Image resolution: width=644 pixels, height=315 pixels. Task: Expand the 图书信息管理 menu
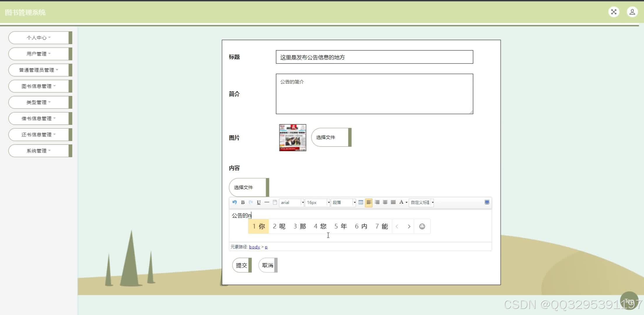pyautogui.click(x=40, y=86)
